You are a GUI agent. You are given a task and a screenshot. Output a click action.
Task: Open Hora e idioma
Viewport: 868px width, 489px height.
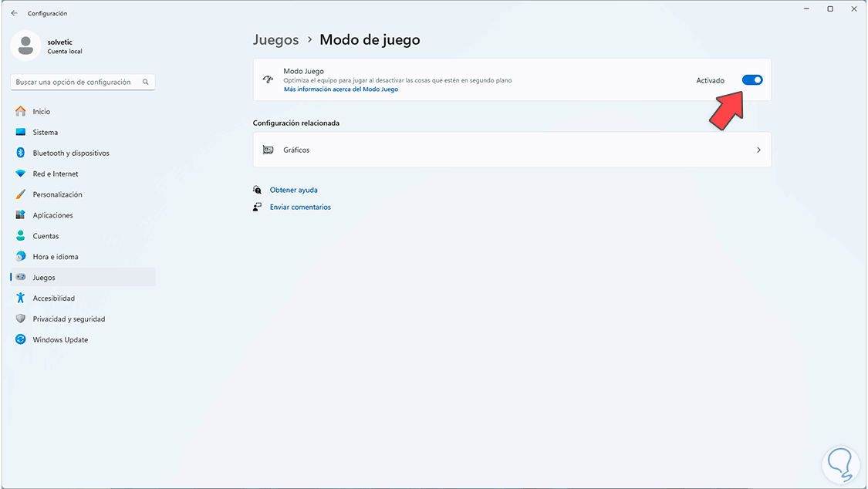pyautogui.click(x=83, y=257)
